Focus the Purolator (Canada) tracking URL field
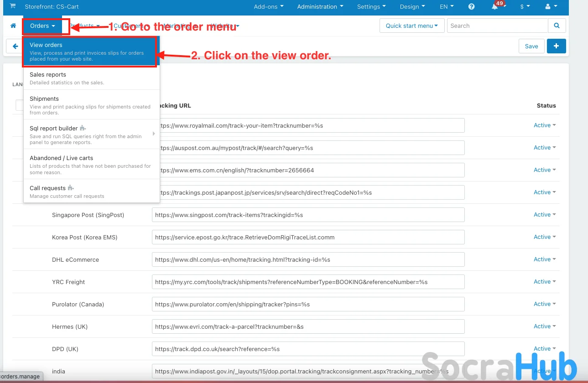This screenshot has height=383, width=588. point(308,304)
